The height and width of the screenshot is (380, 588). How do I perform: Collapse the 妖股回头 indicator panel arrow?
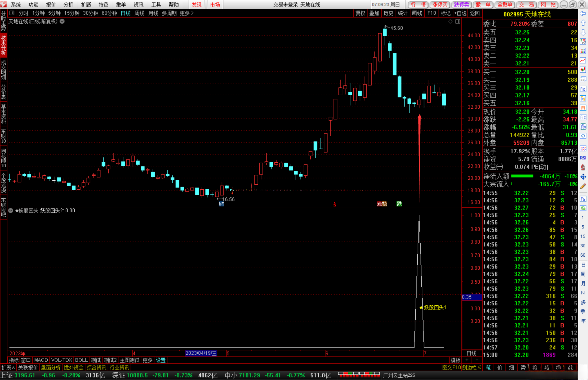[11, 211]
